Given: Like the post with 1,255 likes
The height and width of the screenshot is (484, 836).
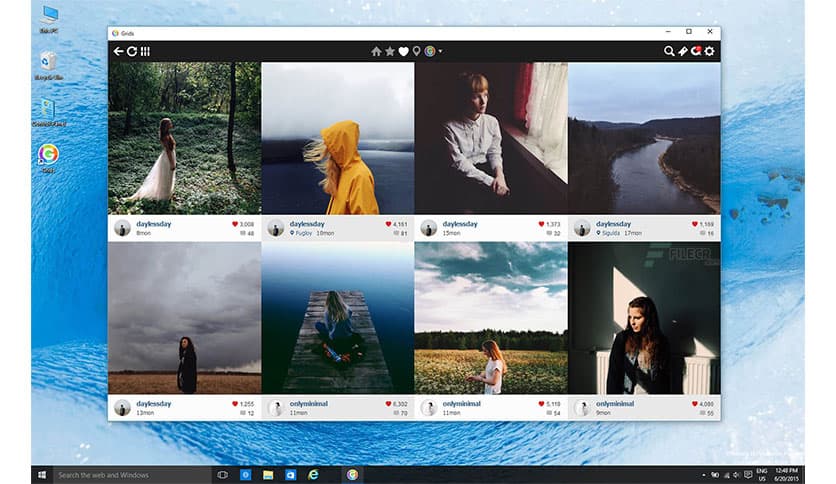Looking at the screenshot, I should (x=235, y=404).
